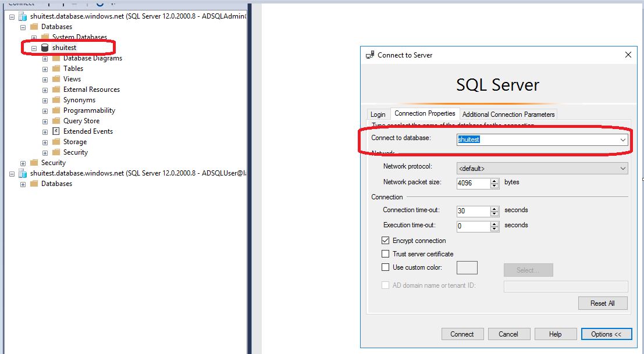644x354 pixels.
Task: Click the Tables folder icon
Action: click(x=56, y=69)
